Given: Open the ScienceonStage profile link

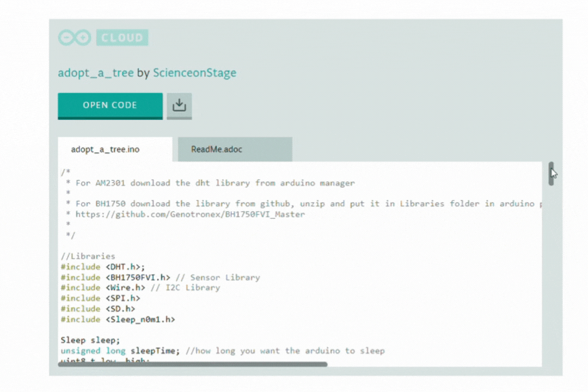Looking at the screenshot, I should (194, 72).
